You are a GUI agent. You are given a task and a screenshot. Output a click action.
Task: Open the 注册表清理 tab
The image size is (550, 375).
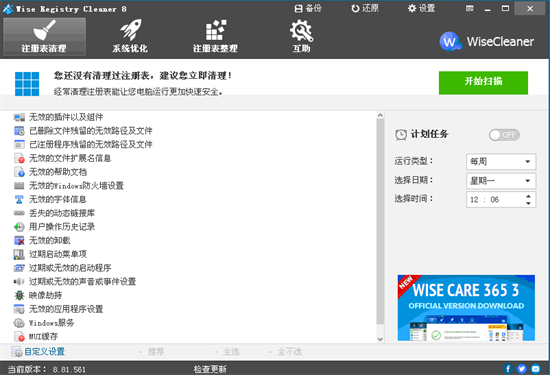click(44, 36)
